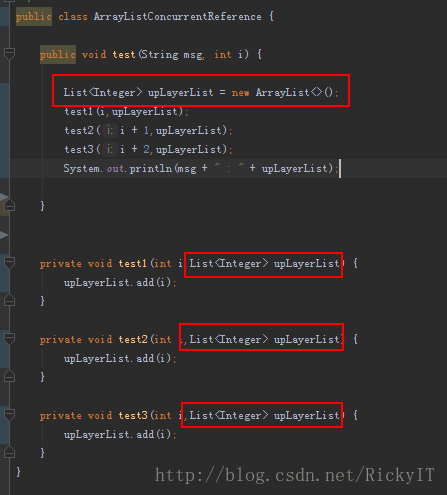447x495 pixels.
Task: Click the 'test2(' call inside test method
Action: [x=82, y=130]
